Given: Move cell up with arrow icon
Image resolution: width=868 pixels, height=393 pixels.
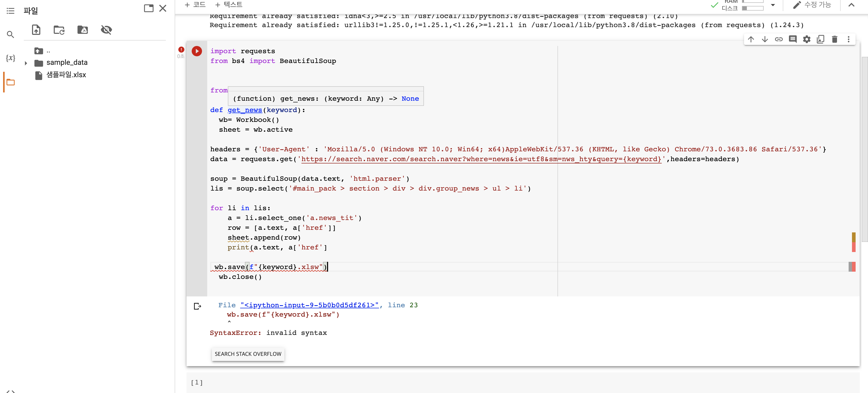Looking at the screenshot, I should click(751, 40).
